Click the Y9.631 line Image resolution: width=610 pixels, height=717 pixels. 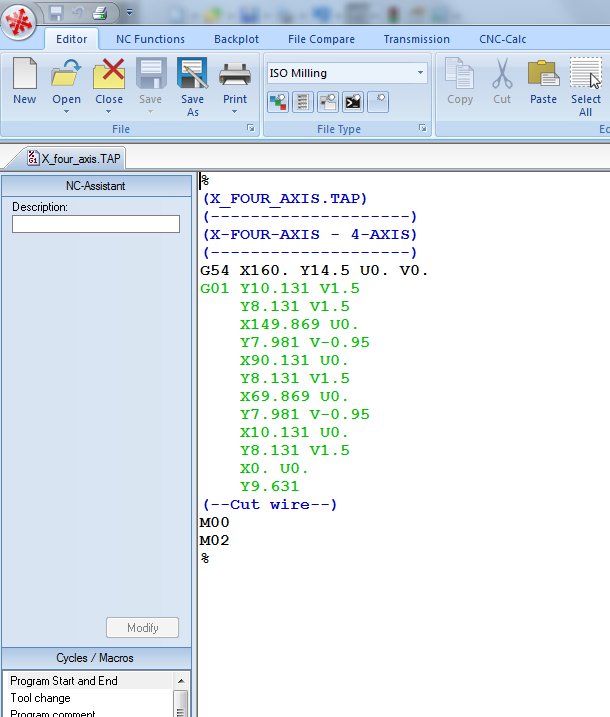(x=269, y=487)
